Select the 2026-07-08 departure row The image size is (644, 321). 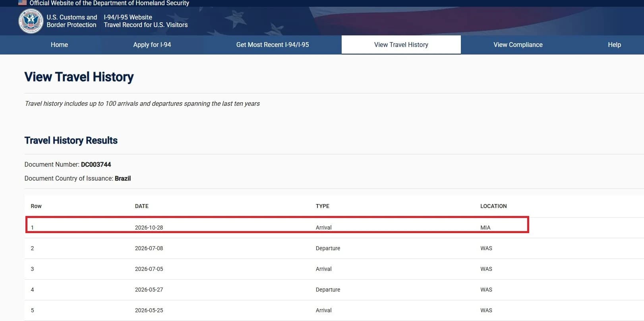pos(334,248)
